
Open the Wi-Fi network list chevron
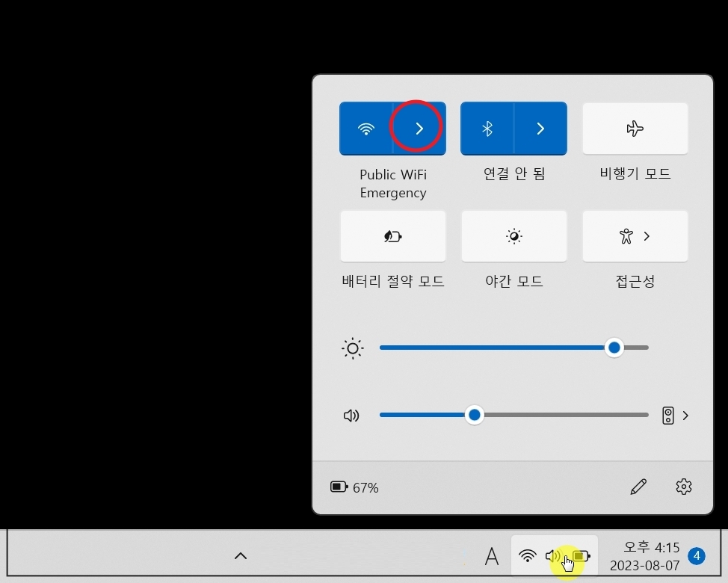point(419,129)
